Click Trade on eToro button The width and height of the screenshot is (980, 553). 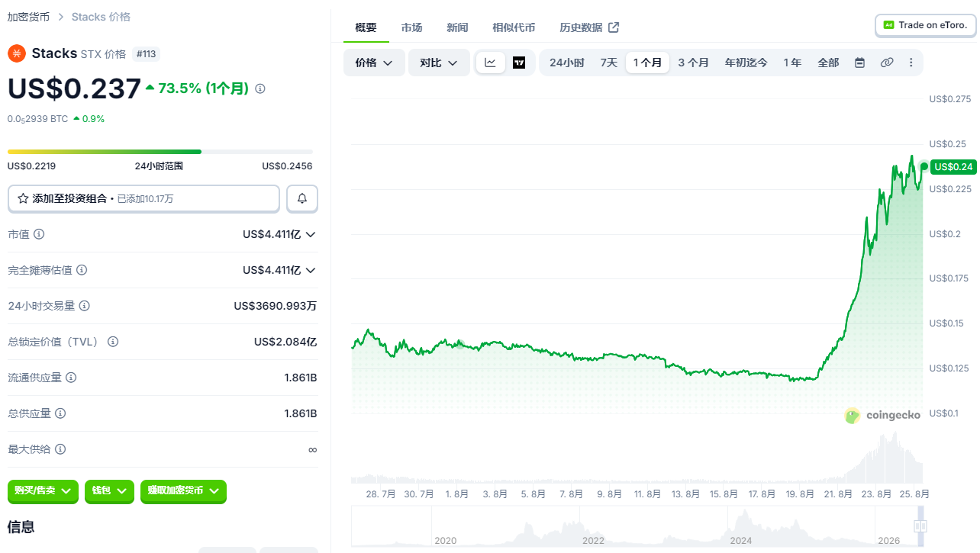926,25
